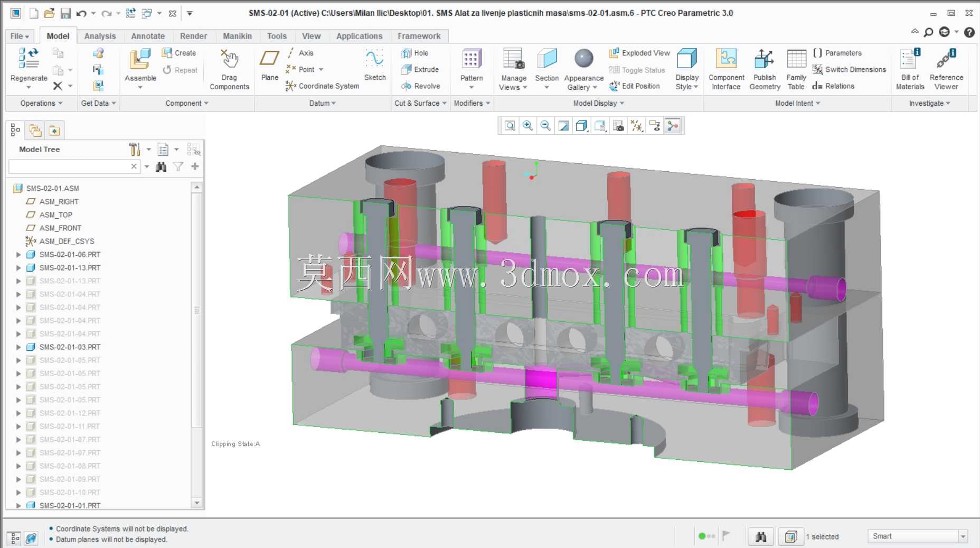Click the Axis button
Viewport: 980px width, 548px height.
coord(300,53)
